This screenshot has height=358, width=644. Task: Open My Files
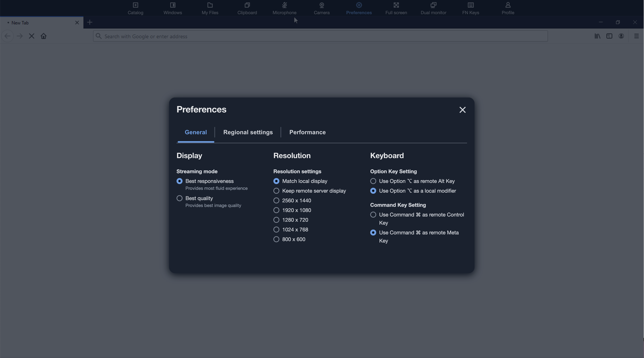click(210, 8)
